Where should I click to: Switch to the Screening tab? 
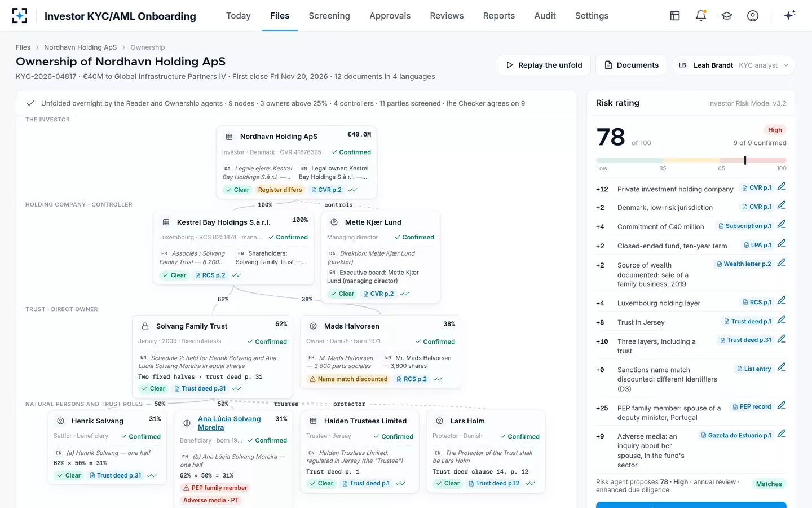[x=329, y=16]
